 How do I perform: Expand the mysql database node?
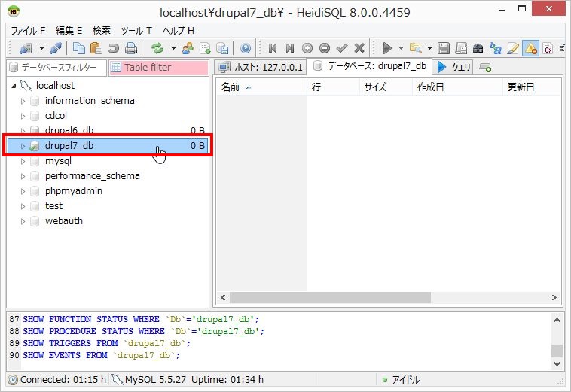tap(23, 161)
